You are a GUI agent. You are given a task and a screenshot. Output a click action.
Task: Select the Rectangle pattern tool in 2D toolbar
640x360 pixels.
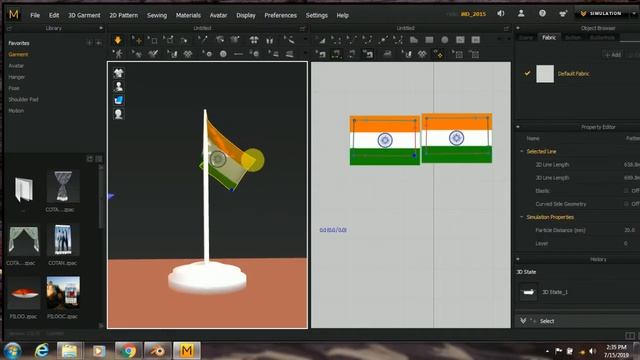[429, 40]
